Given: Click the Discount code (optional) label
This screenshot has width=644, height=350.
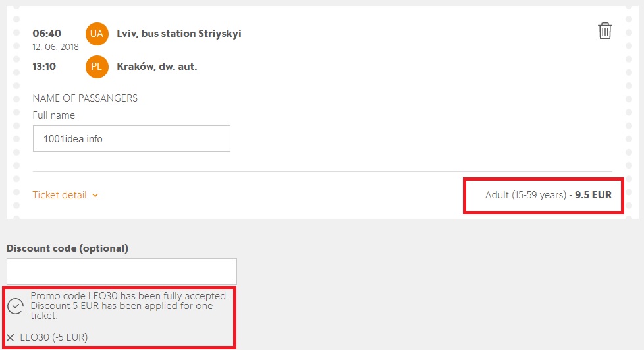Looking at the screenshot, I should tap(67, 248).
